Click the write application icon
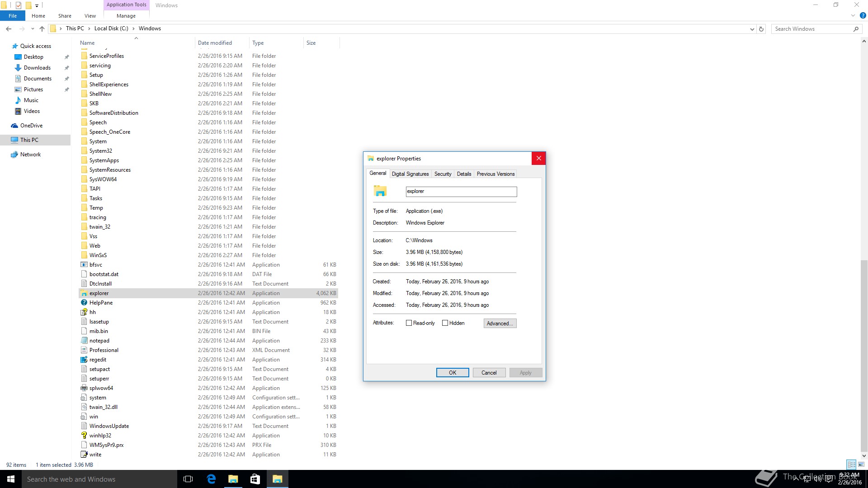The image size is (868, 488). (84, 455)
